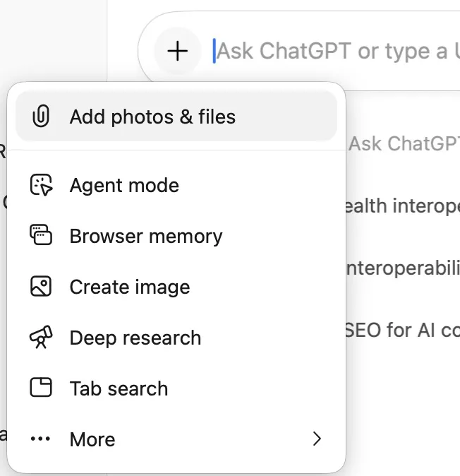Choose Agent mode from menu
This screenshot has height=476, width=460.
[176, 185]
